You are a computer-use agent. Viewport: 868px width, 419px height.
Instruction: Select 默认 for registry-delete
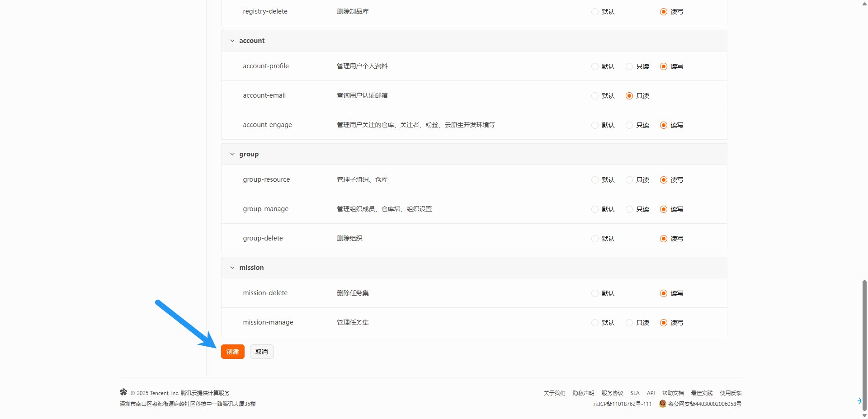coord(595,12)
